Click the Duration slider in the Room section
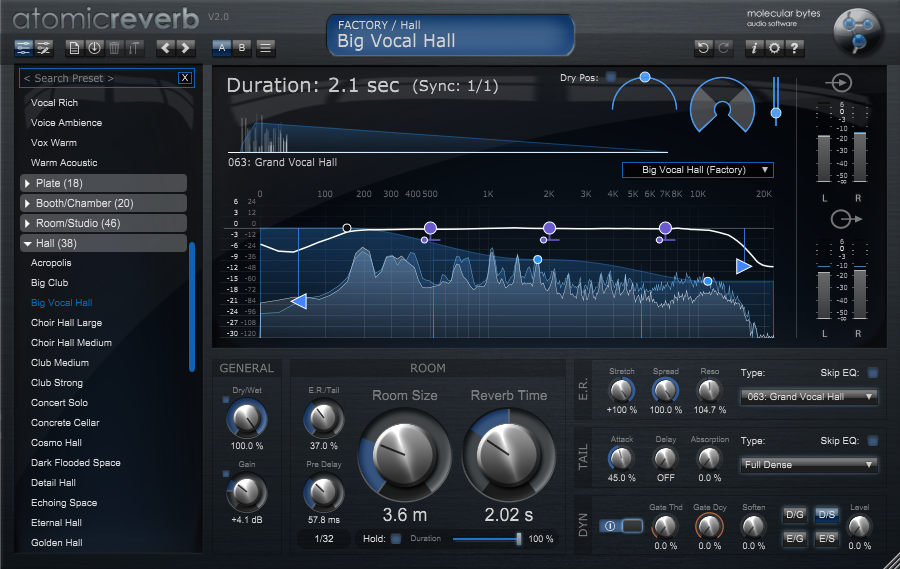 coord(485,539)
